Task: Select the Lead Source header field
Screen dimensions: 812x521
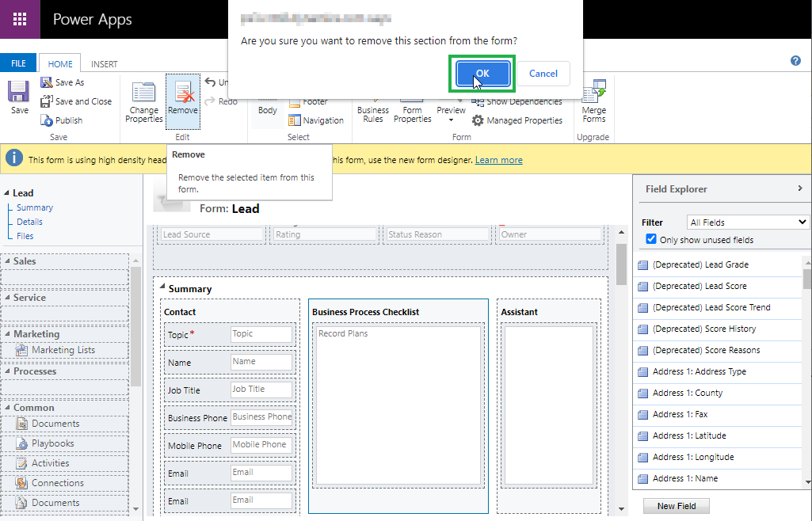Action: click(212, 234)
